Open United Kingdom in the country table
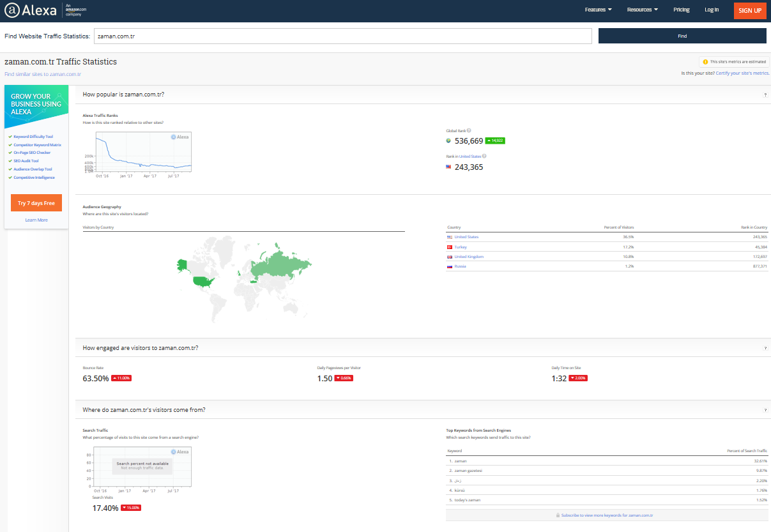This screenshot has width=771, height=532. (469, 257)
